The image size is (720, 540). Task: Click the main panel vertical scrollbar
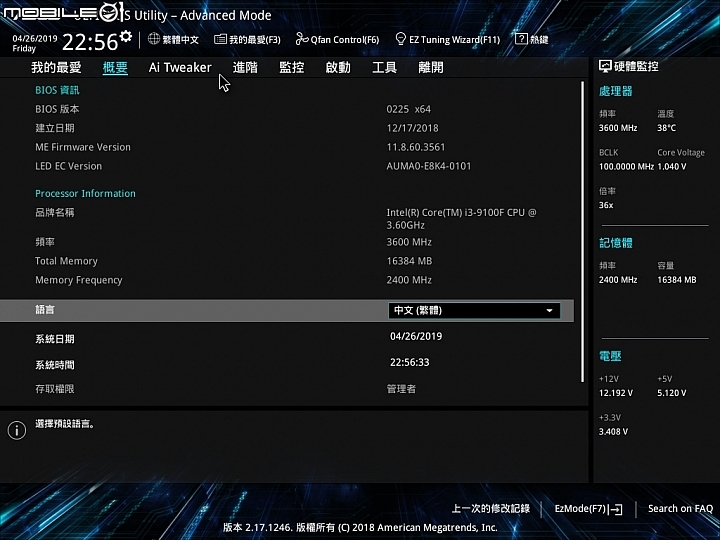(x=583, y=232)
